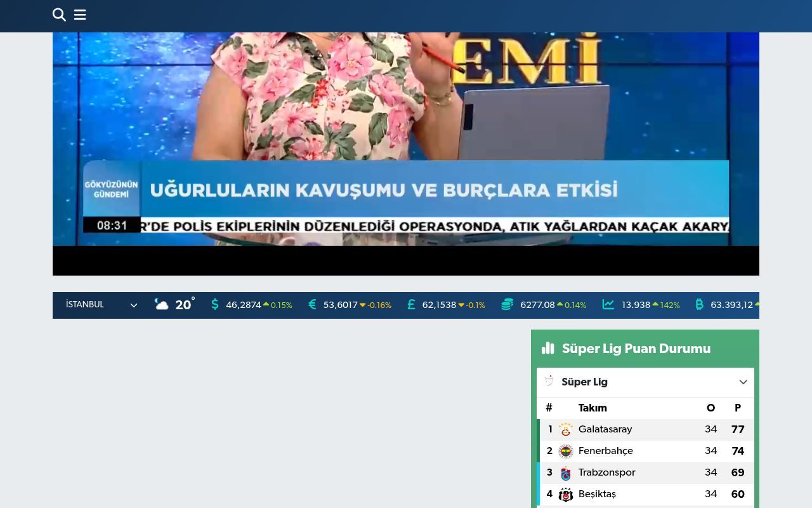Screen dimensions: 812x508
Task: Open the search magnifier icon
Action: (59, 15)
